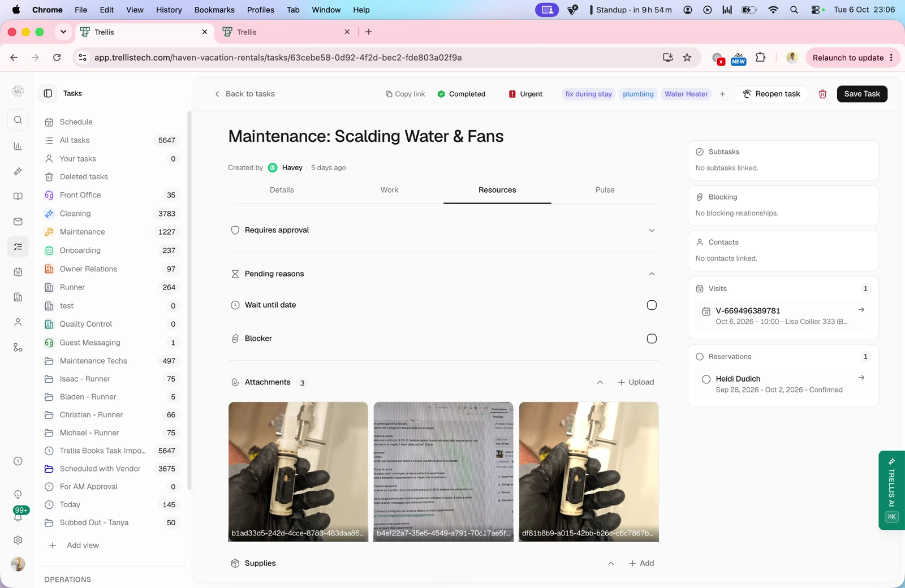
Task: Switch to the Work tab
Action: [x=389, y=190]
